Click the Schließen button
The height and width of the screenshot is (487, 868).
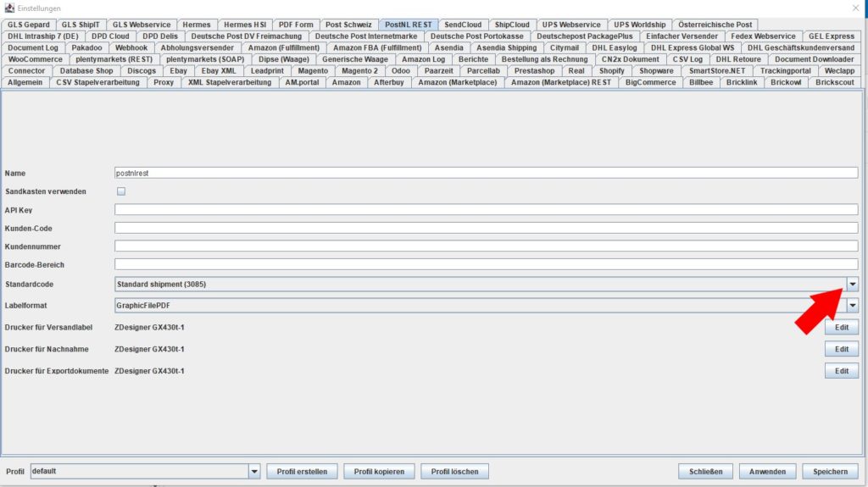pyautogui.click(x=705, y=472)
